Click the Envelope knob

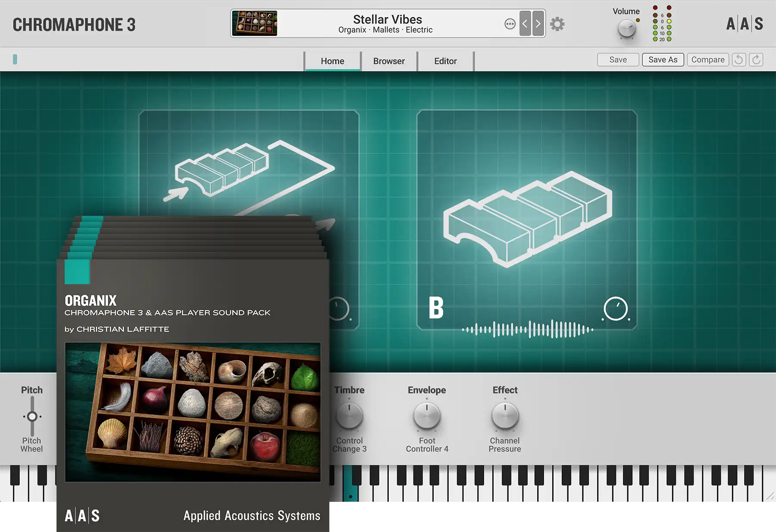point(427,416)
